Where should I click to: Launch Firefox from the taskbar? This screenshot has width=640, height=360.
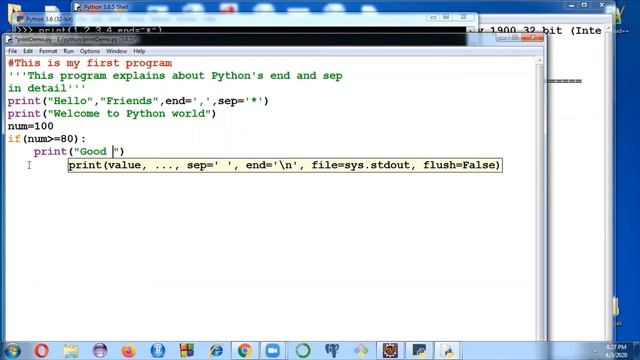129,351
